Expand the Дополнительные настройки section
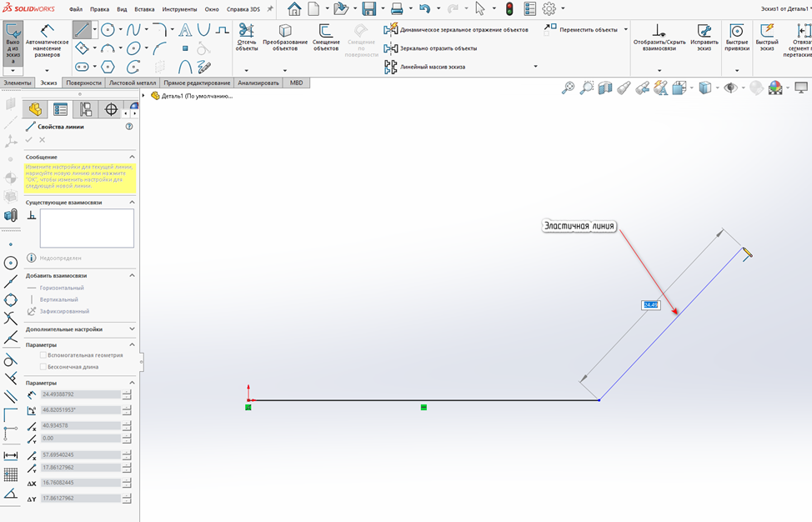 (132, 329)
